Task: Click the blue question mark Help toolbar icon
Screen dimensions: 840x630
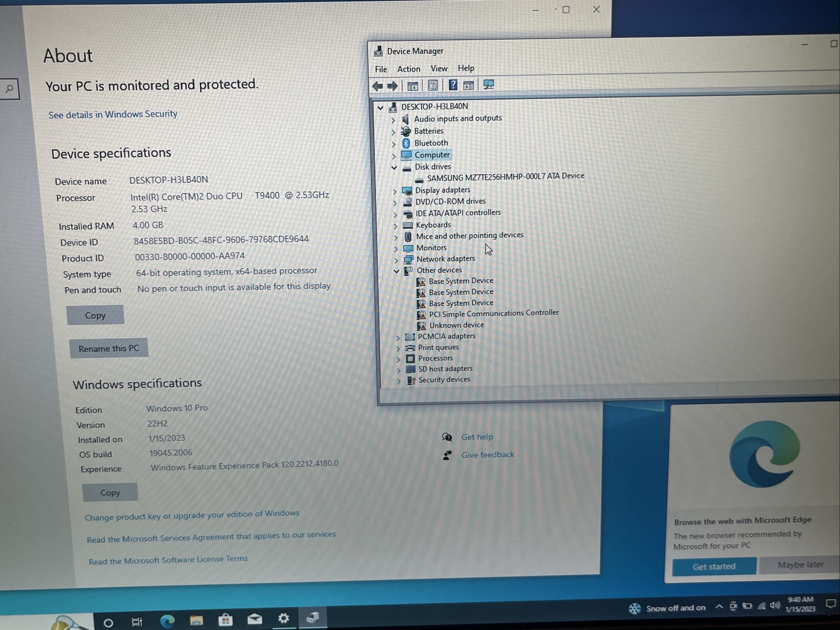Action: (x=453, y=85)
